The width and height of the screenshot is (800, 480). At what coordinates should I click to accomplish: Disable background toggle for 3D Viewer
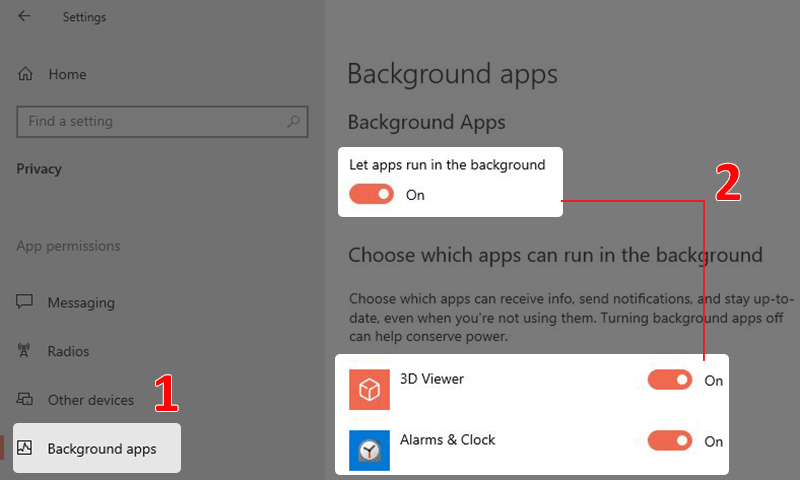[x=669, y=380]
